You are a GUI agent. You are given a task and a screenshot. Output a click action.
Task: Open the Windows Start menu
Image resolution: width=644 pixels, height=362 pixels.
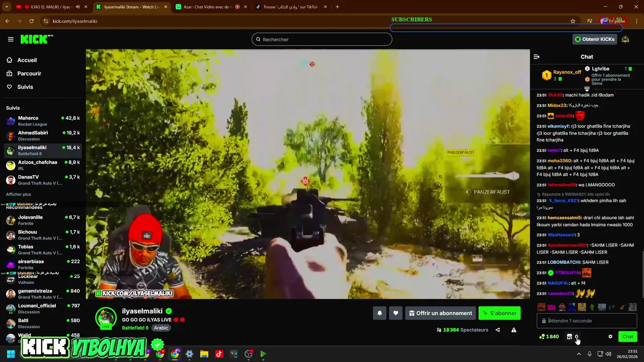pyautogui.click(x=11, y=354)
